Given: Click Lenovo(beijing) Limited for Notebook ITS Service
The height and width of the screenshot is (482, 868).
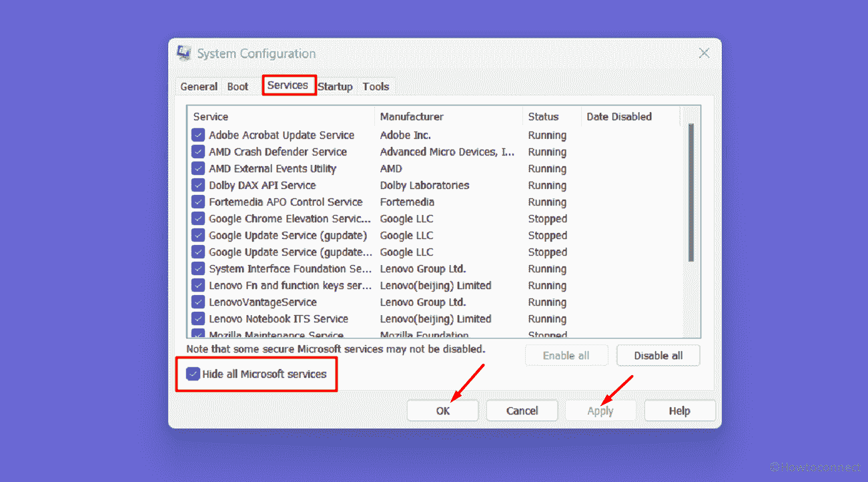Looking at the screenshot, I should (x=435, y=318).
